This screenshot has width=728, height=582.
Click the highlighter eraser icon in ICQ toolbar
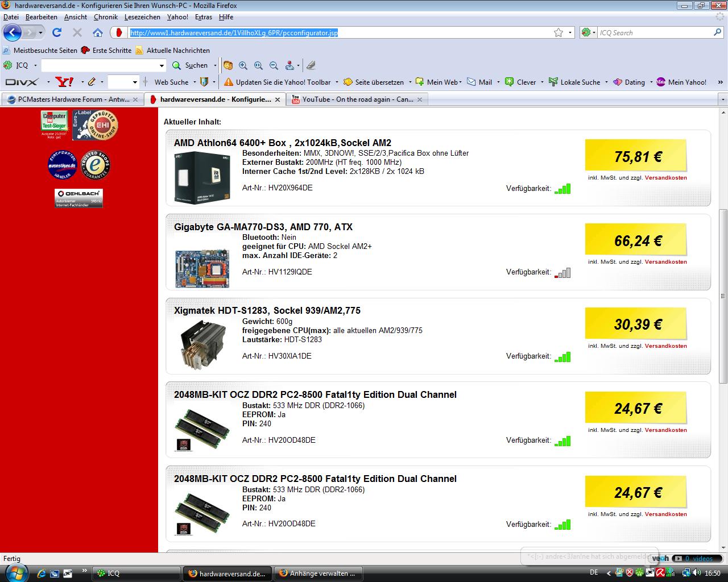[x=311, y=65]
